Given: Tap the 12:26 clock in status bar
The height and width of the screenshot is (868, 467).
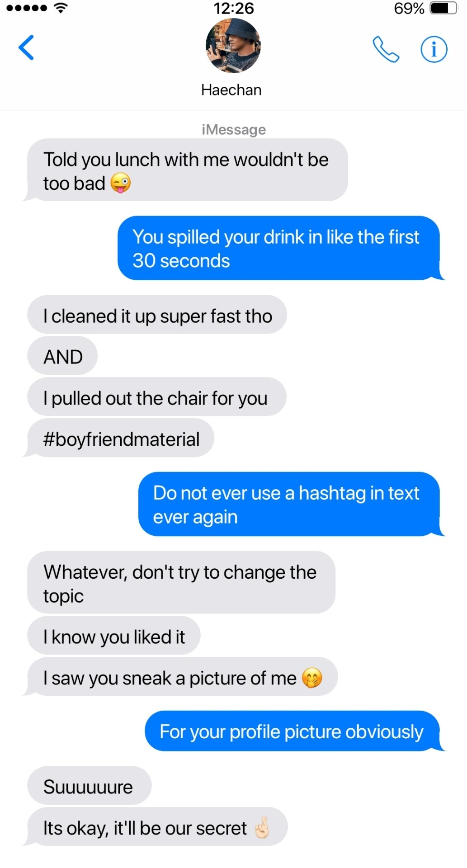Looking at the screenshot, I should click(x=234, y=8).
